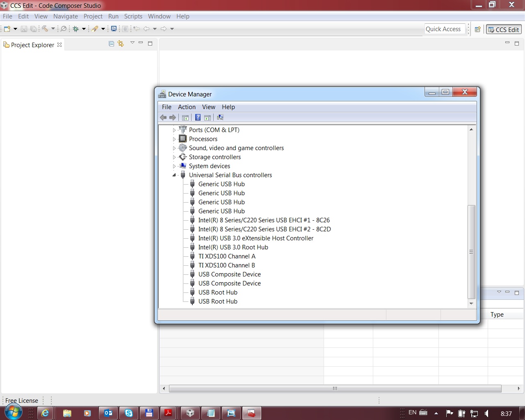Open the Windows Start menu

13,412
